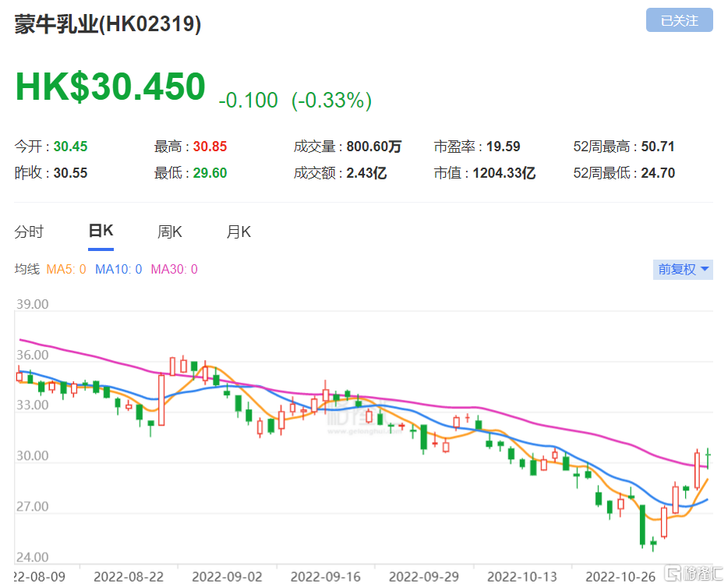Click the MA5 moving average label
Screen dimensions: 728x587
pyautogui.click(x=66, y=270)
